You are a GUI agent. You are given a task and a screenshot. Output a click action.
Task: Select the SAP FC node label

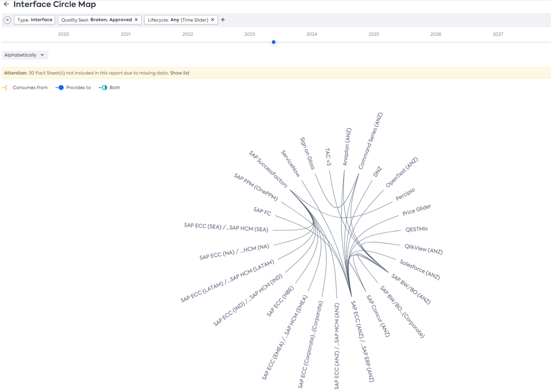(x=262, y=211)
